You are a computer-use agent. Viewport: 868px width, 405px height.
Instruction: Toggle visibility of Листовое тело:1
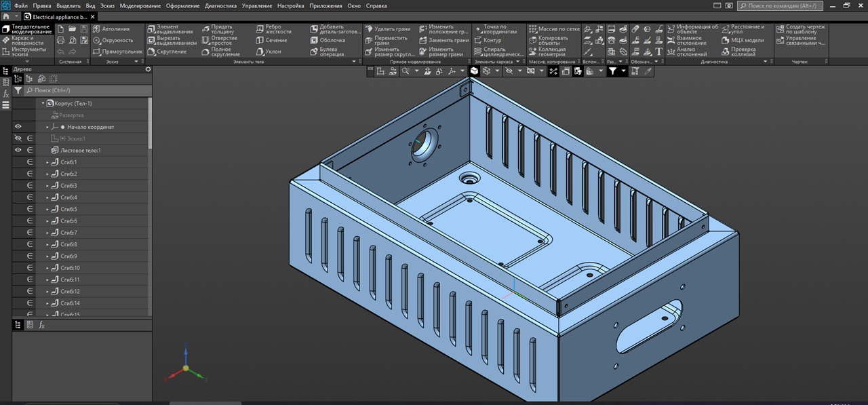coord(18,150)
